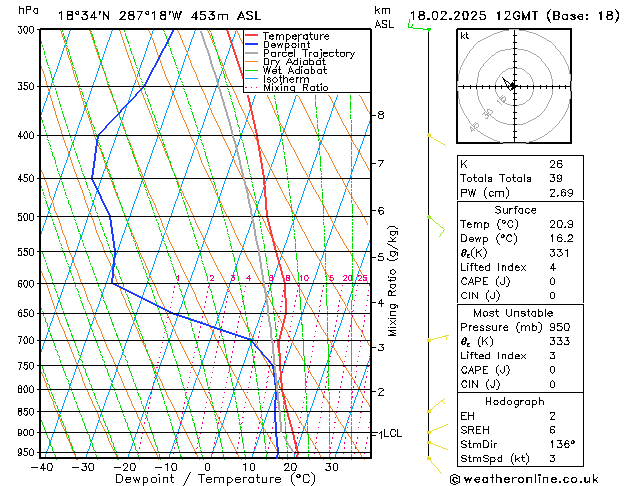Click the 0 temperature axis label

[207, 467]
